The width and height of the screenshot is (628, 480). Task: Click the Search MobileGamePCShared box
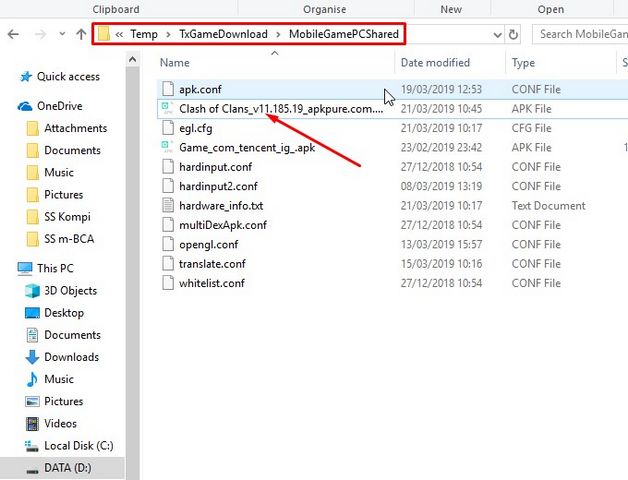coord(580,34)
